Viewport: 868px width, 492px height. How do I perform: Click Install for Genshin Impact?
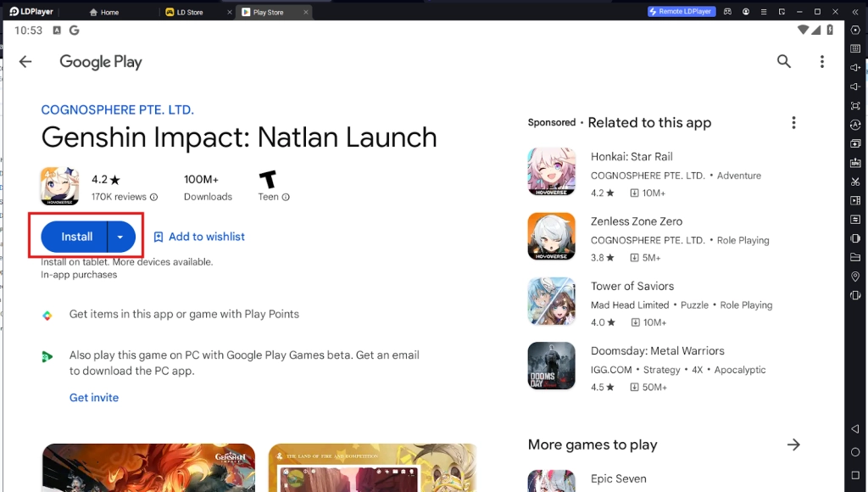[75, 237]
